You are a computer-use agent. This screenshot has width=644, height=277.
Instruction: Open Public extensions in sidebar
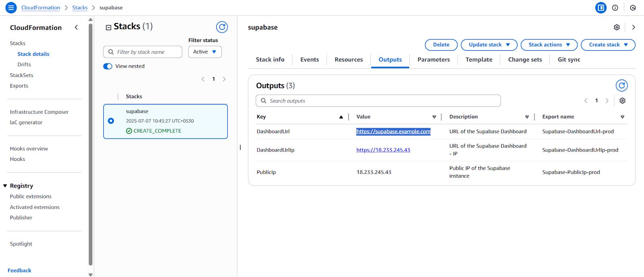coord(31,197)
